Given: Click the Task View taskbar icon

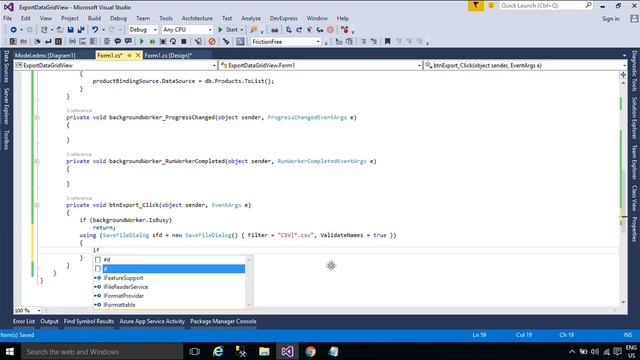Looking at the screenshot, I should (x=195, y=351).
